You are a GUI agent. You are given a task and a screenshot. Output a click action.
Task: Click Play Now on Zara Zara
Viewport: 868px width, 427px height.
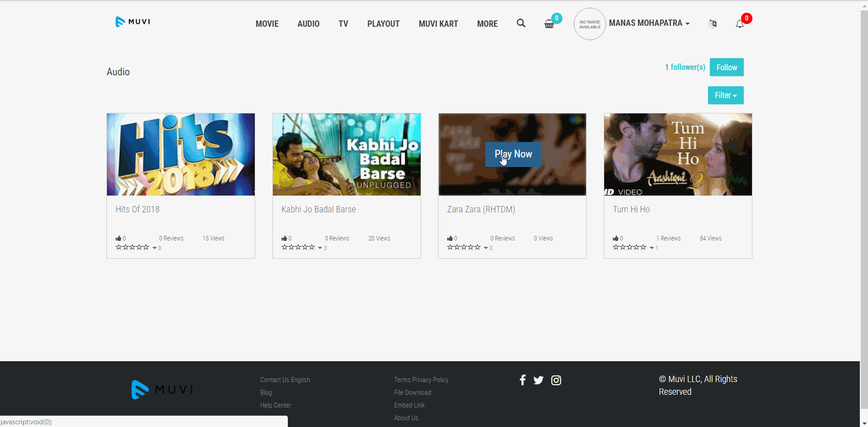(513, 154)
